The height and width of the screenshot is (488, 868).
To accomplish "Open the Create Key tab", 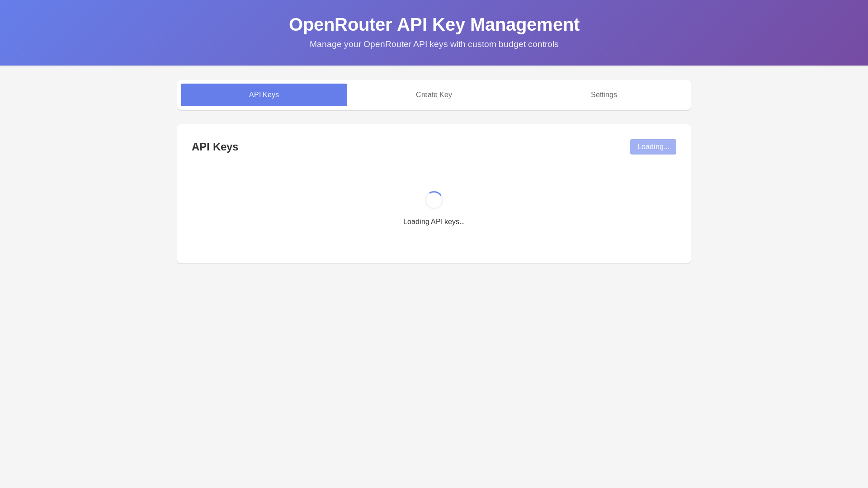I will [x=434, y=95].
